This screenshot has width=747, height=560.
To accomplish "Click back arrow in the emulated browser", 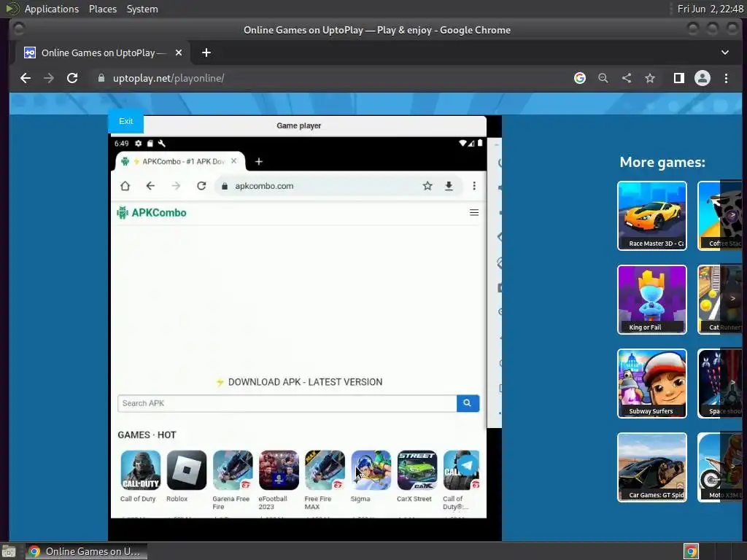I will 150,186.
